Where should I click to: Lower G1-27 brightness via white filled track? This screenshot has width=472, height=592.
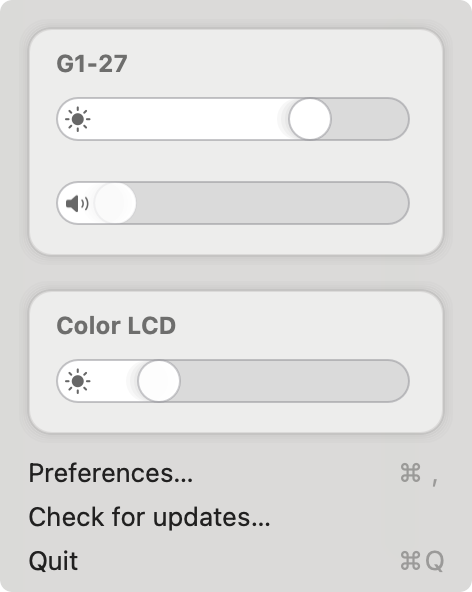coord(189,119)
